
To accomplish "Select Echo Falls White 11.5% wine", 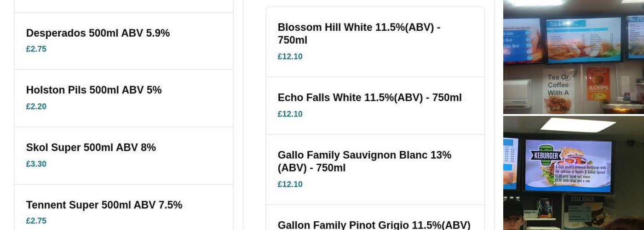I will (x=369, y=98).
